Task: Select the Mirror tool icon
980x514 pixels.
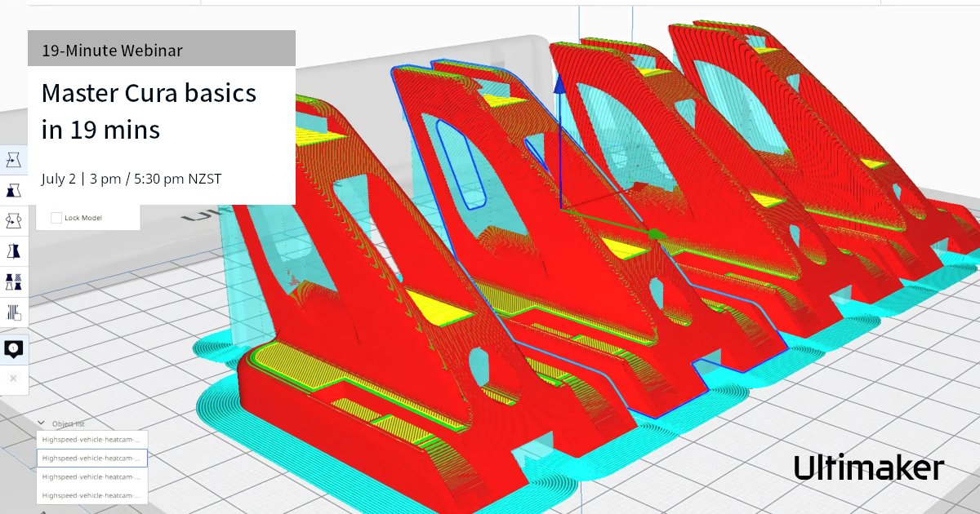Action: 13,251
